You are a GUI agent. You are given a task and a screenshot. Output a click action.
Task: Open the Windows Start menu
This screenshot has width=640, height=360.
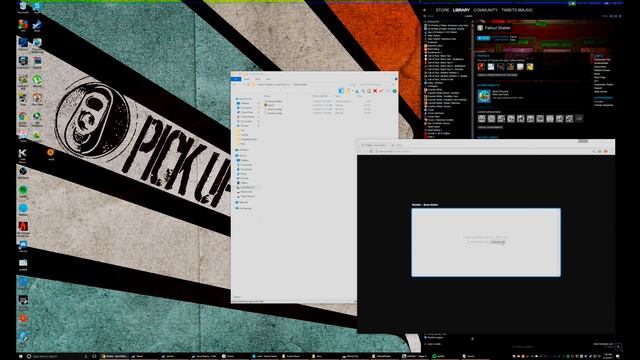pyautogui.click(x=21, y=356)
